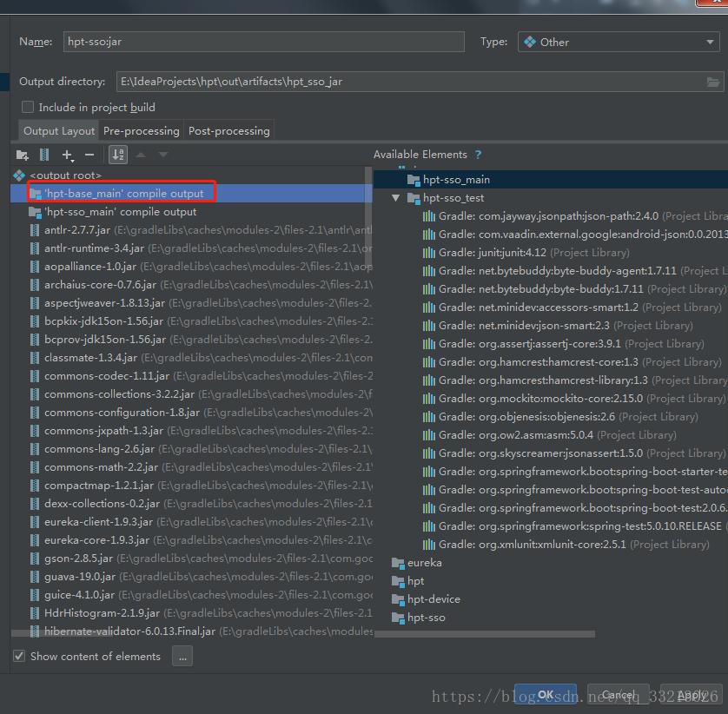Click the hpt-sso module folder icon
This screenshot has width=728, height=714.
tap(398, 618)
